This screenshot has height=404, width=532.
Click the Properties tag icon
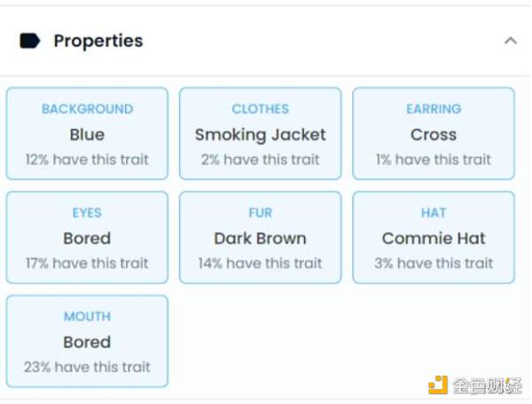pyautogui.click(x=30, y=41)
